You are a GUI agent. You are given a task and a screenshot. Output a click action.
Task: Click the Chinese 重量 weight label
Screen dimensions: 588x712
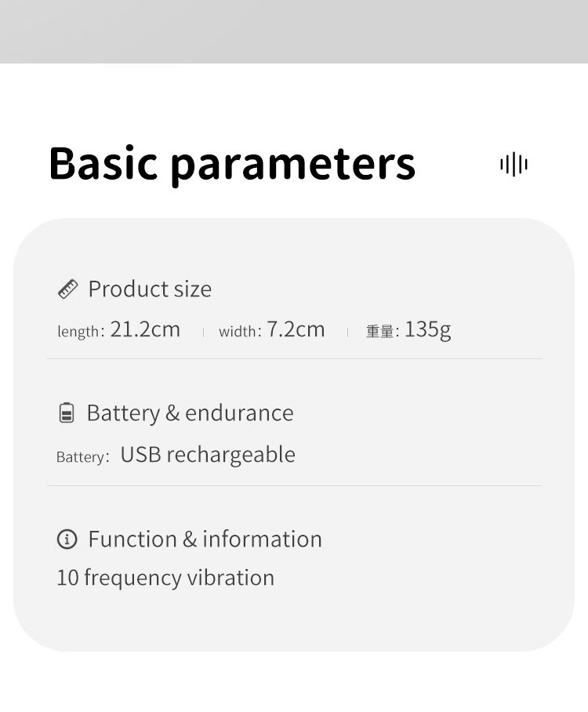click(380, 332)
